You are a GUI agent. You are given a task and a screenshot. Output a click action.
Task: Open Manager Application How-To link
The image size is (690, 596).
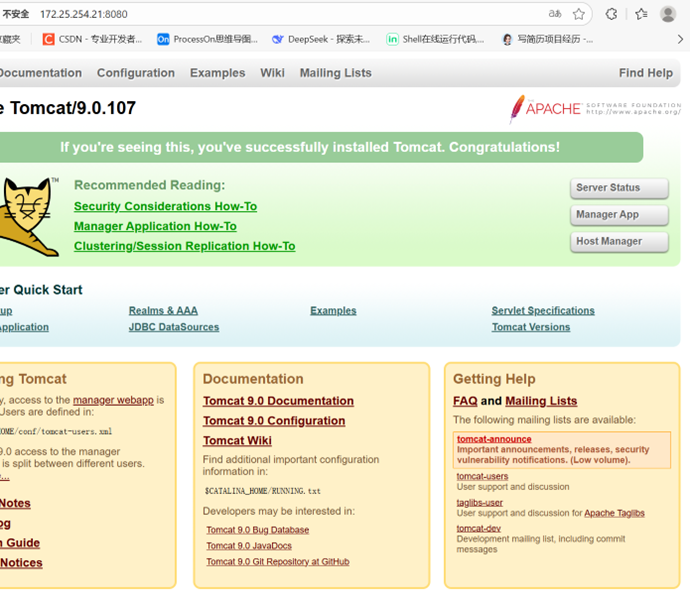(x=155, y=226)
